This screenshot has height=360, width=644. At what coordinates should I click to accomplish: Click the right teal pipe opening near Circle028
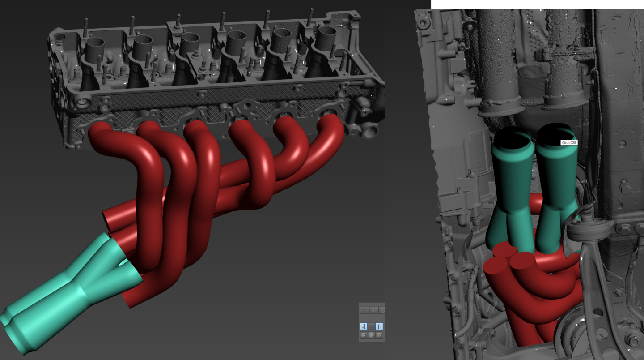point(554,133)
